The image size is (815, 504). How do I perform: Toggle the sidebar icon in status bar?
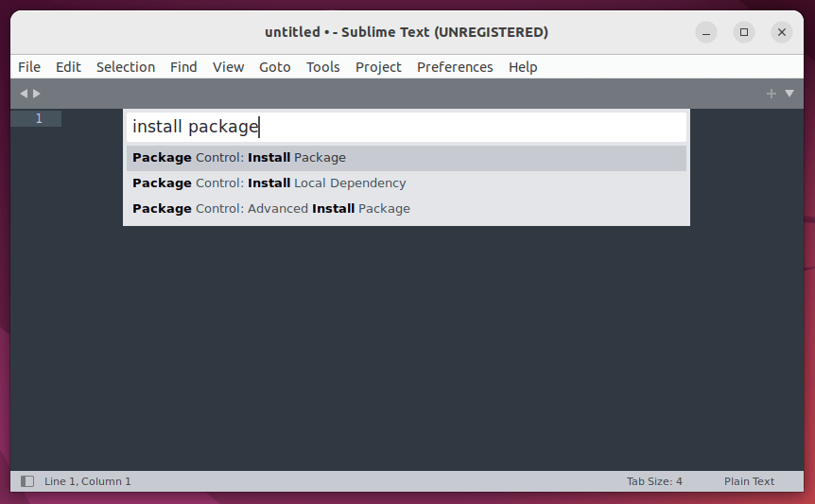[x=27, y=481]
